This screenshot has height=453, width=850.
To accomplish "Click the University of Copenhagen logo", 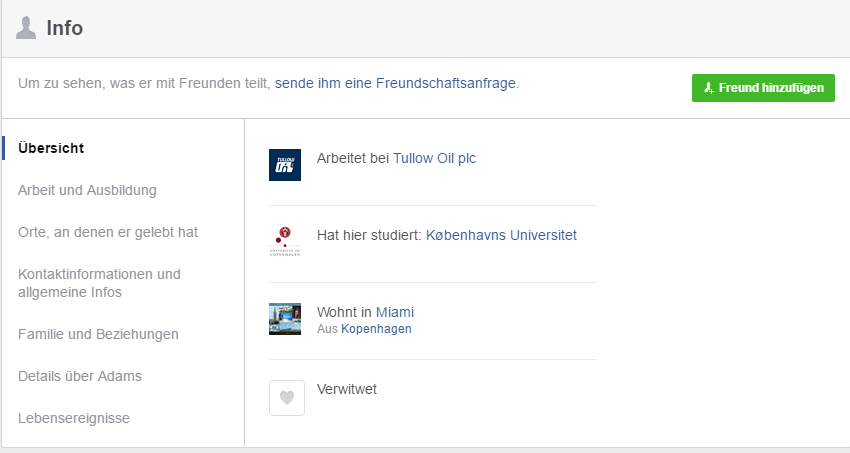I will pos(285,242).
